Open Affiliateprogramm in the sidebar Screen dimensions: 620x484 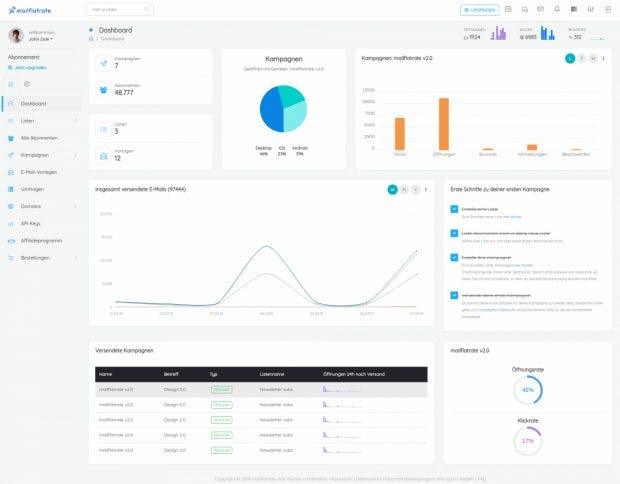coord(42,241)
